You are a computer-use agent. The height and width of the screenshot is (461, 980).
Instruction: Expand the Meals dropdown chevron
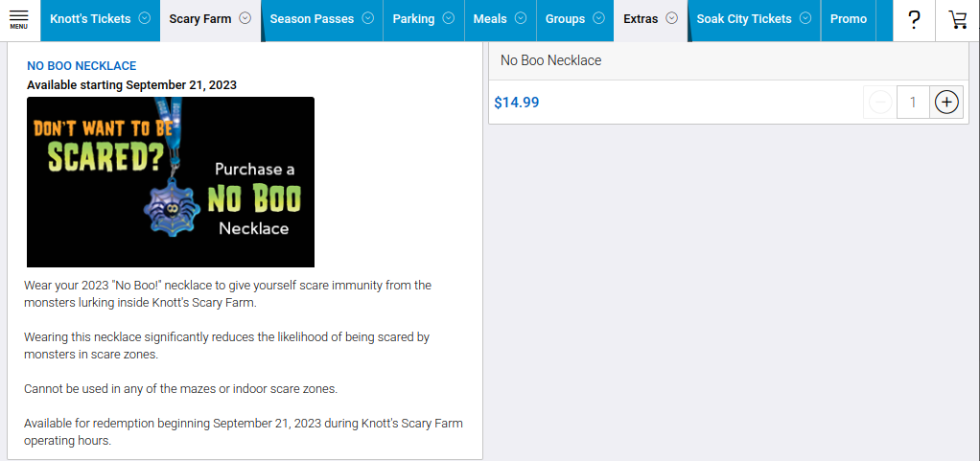(521, 18)
